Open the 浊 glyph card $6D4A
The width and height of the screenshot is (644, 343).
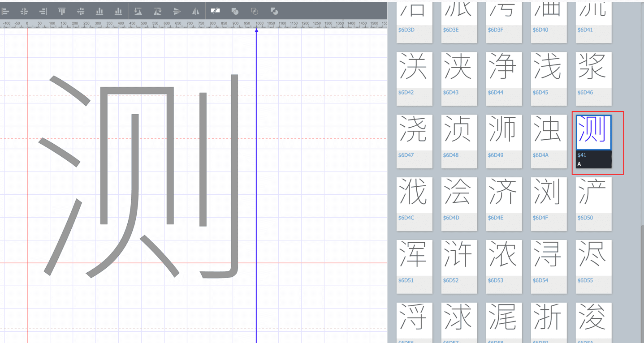pos(549,141)
